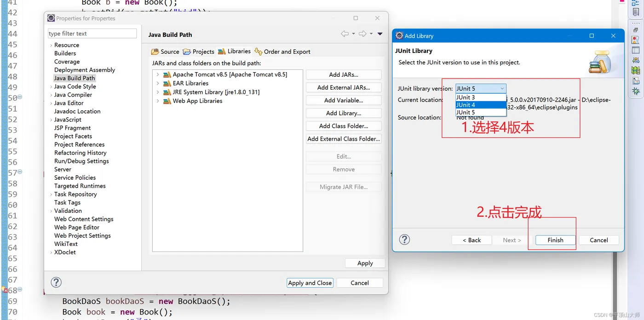This screenshot has width=644, height=320.
Task: Select Server in the properties tree
Action: pos(63,169)
